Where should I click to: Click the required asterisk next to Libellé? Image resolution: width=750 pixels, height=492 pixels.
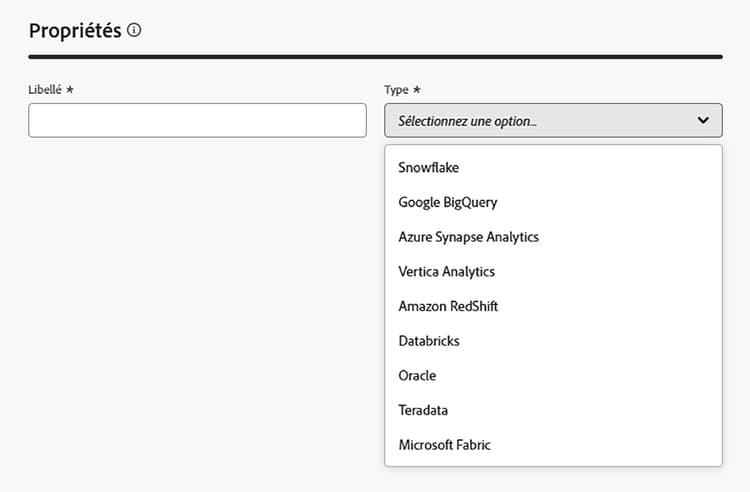point(70,90)
